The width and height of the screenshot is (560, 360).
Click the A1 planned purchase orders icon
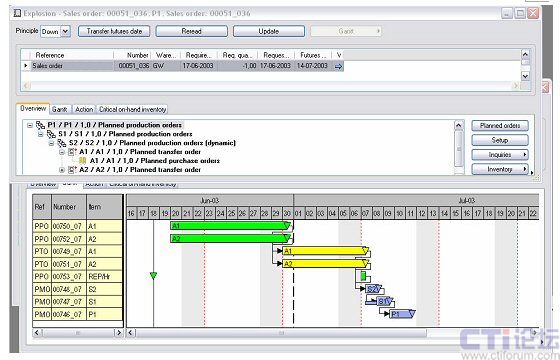82,161
